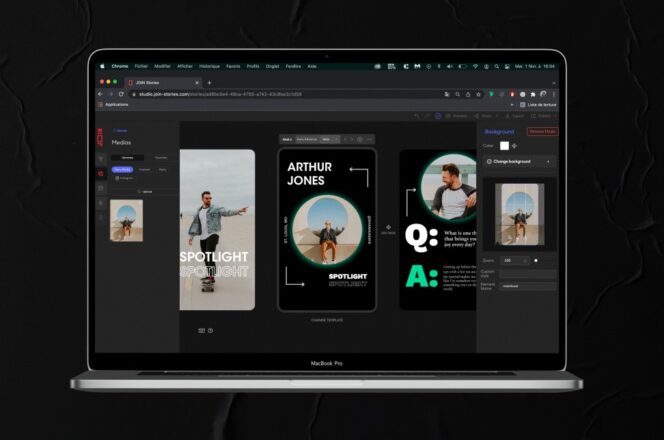
Task: Click the trash icon in the page toolbar
Action: coord(360,139)
